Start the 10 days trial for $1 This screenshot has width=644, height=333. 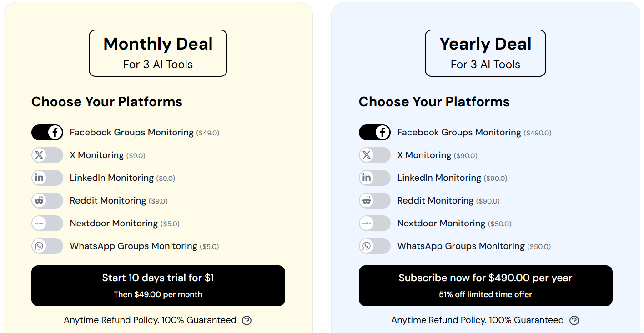(158, 286)
